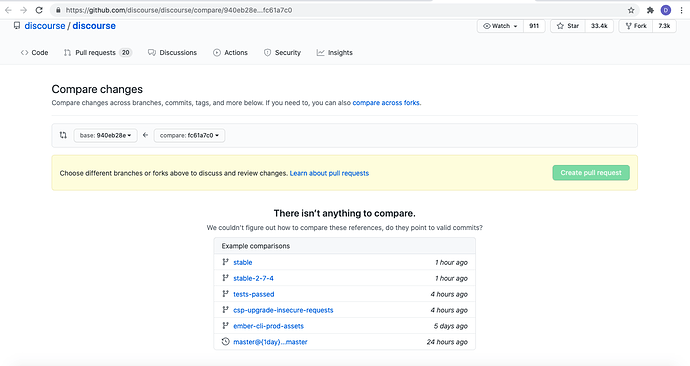Fork the repository
The width and height of the screenshot is (690, 366).
click(x=636, y=26)
